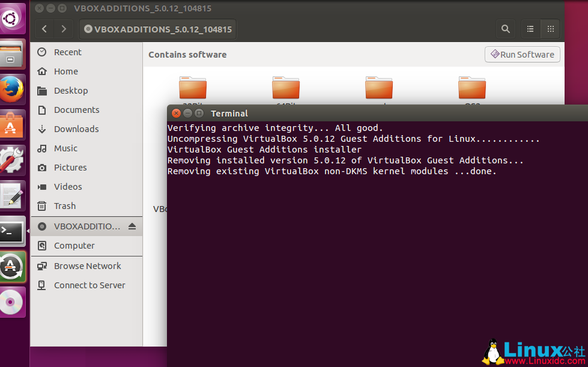588x367 pixels.
Task: Click Connect to Server
Action: tap(89, 285)
